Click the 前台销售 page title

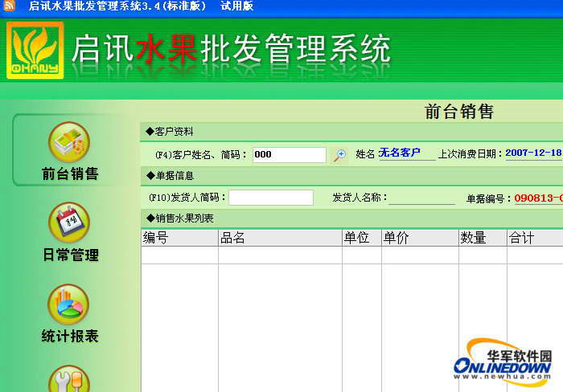tap(459, 112)
